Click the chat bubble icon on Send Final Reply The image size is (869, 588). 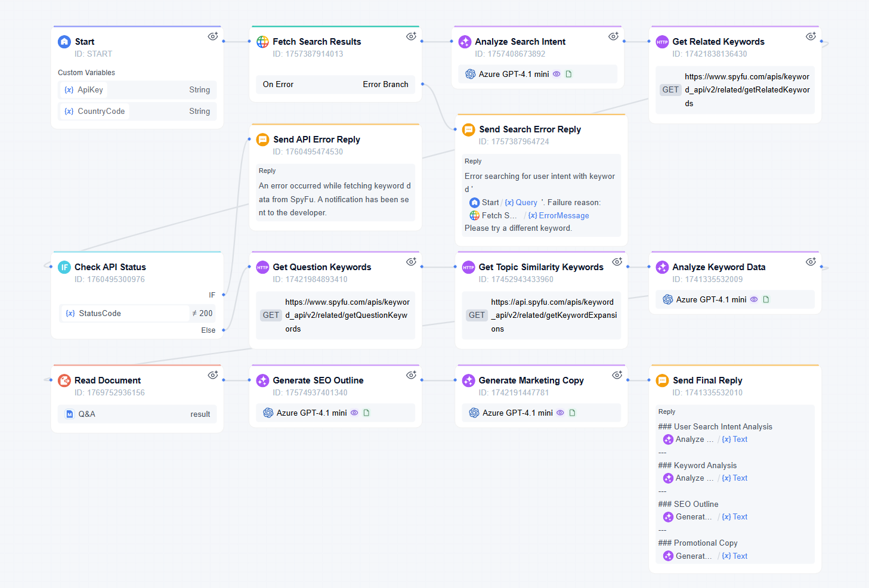[x=662, y=380]
